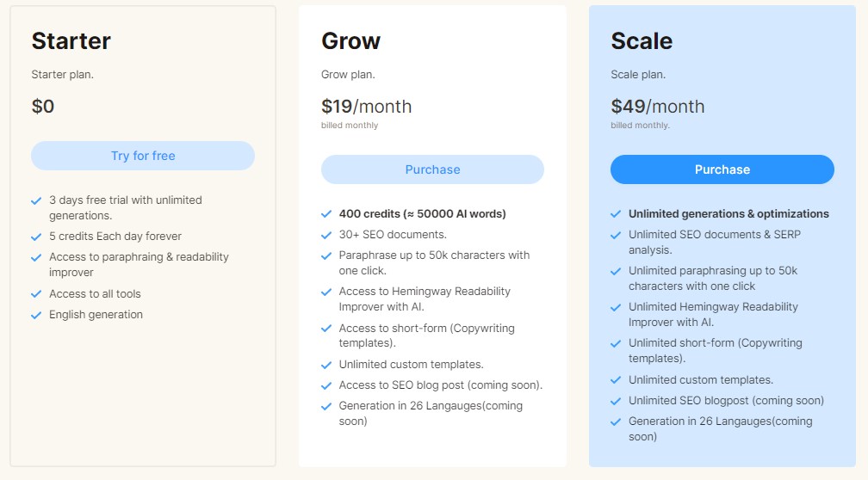Click checkmark beside Unlimited generations & optimizations
This screenshot has height=480, width=868.
click(x=616, y=214)
